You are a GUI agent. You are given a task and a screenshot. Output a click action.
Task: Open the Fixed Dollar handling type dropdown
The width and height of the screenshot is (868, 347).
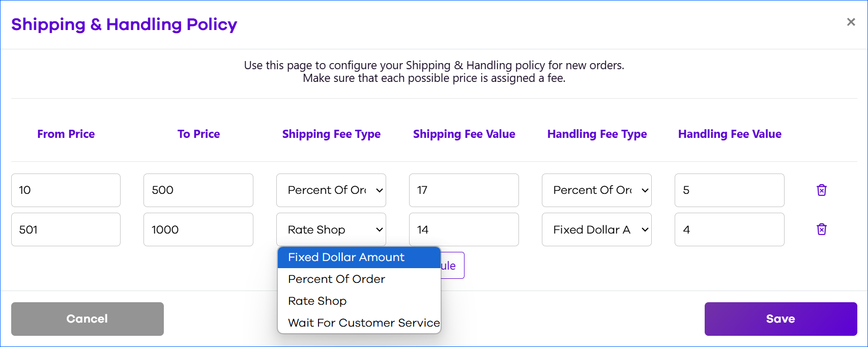(597, 229)
